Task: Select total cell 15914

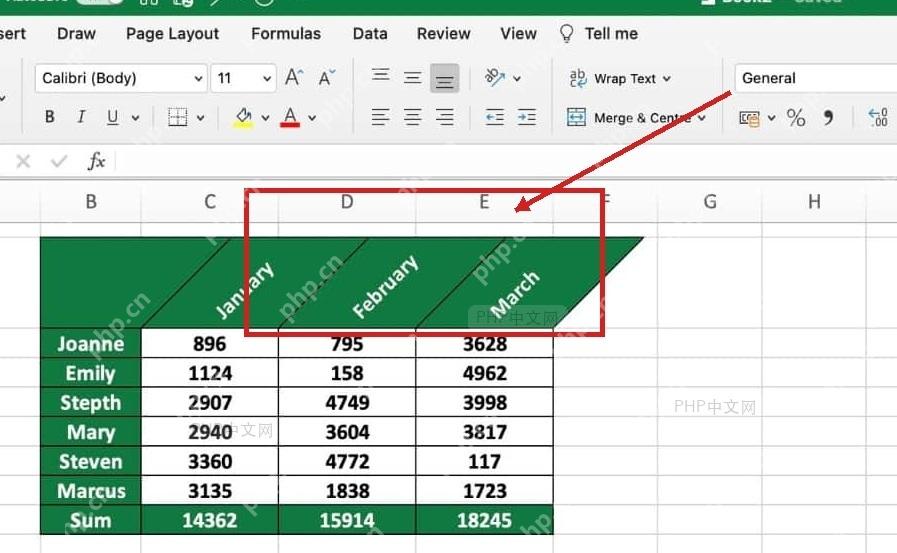Action: pyautogui.click(x=347, y=520)
